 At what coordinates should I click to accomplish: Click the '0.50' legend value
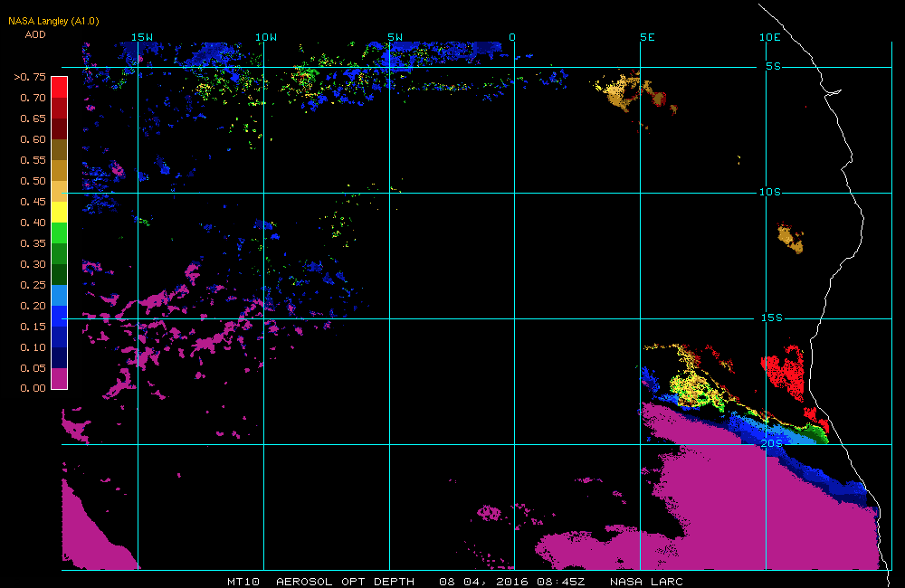[x=33, y=181]
